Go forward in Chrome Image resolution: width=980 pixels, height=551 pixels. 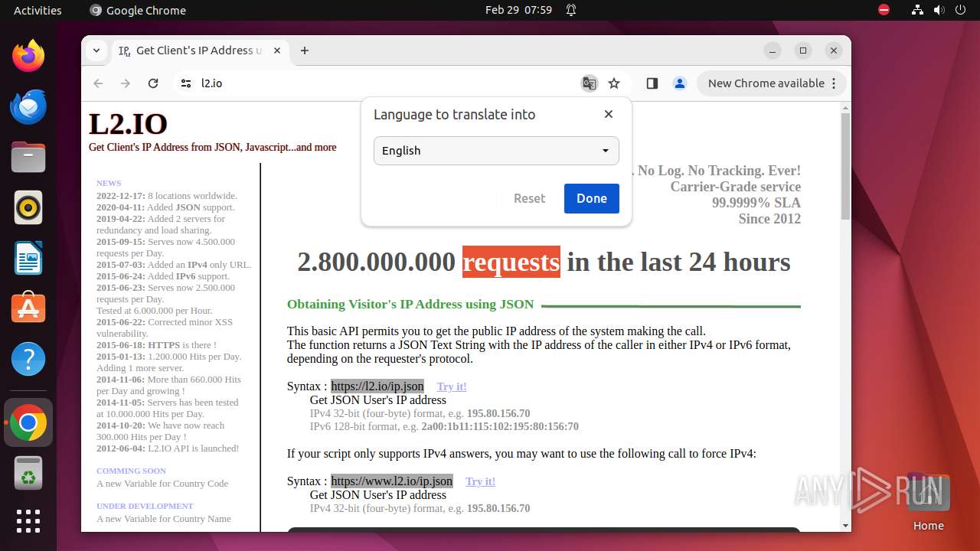[126, 83]
